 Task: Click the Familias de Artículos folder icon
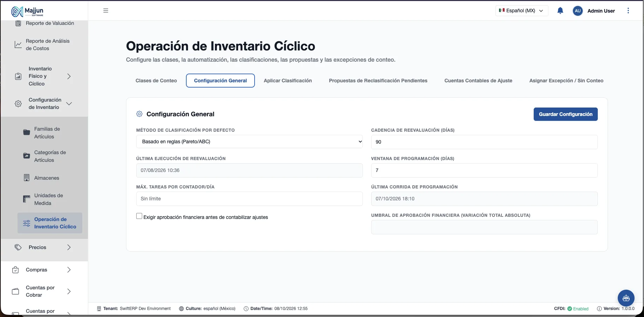[27, 132]
